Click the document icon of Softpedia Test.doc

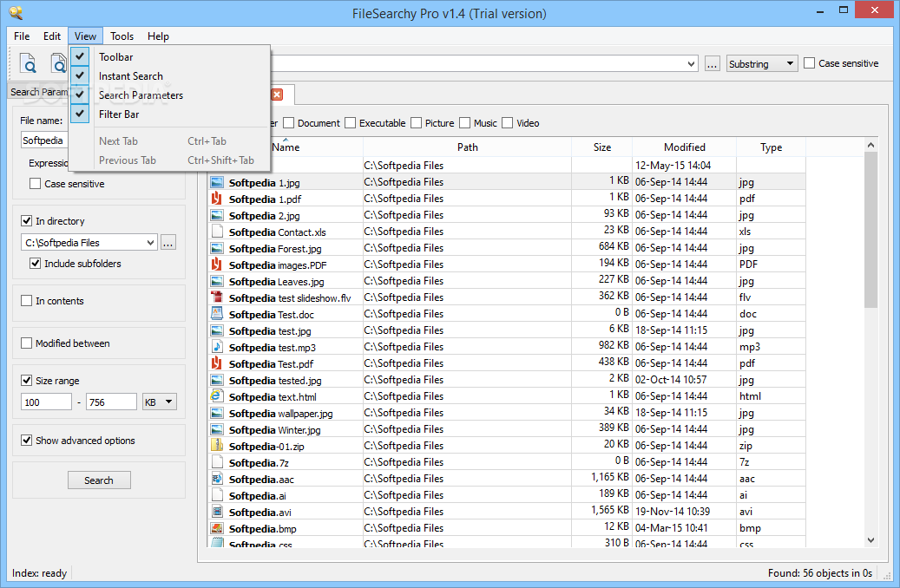[217, 314]
